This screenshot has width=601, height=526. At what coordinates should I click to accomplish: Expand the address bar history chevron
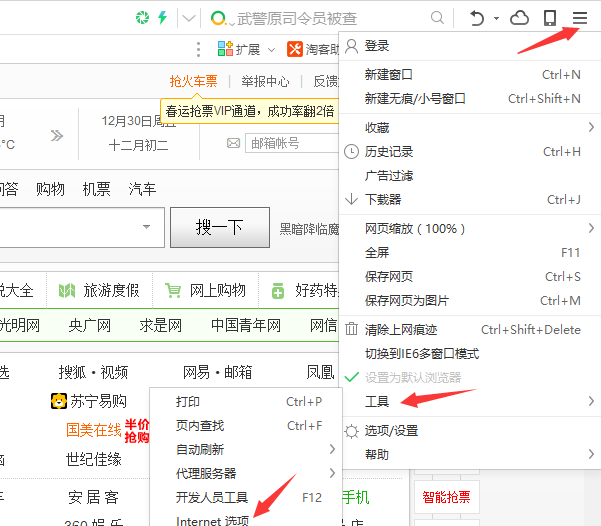point(189,18)
